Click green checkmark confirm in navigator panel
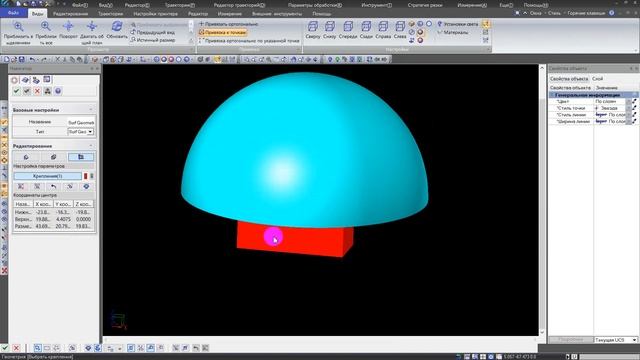The image size is (640, 360). [x=16, y=91]
